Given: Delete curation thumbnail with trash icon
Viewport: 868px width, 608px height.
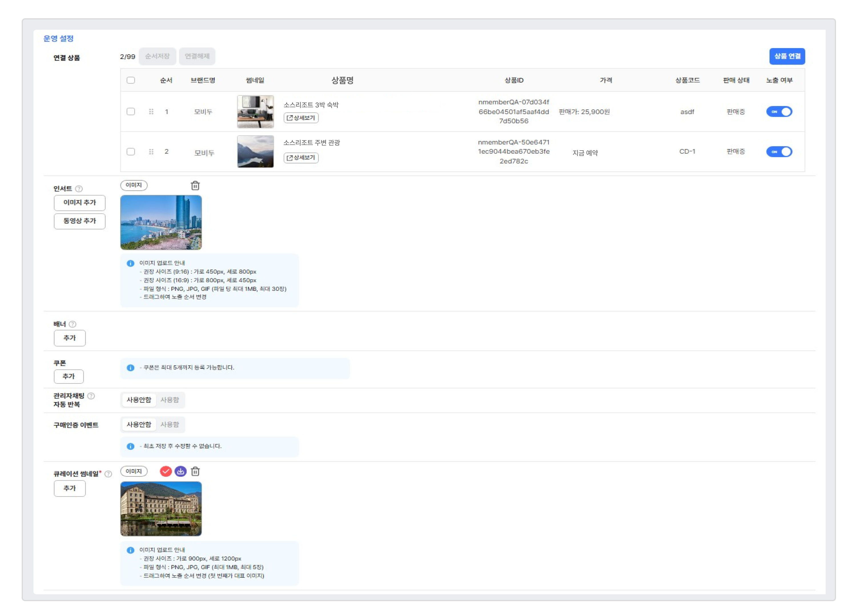Looking at the screenshot, I should [195, 471].
